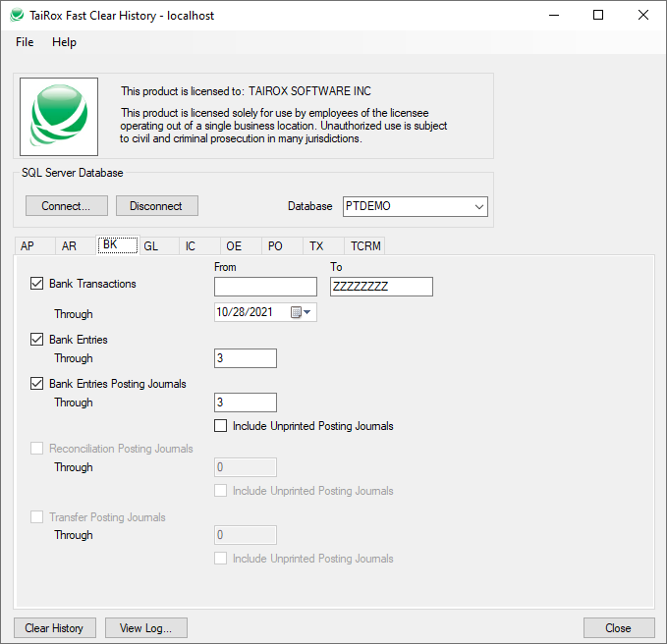Open the File menu
The width and height of the screenshot is (667, 644).
pyautogui.click(x=25, y=42)
